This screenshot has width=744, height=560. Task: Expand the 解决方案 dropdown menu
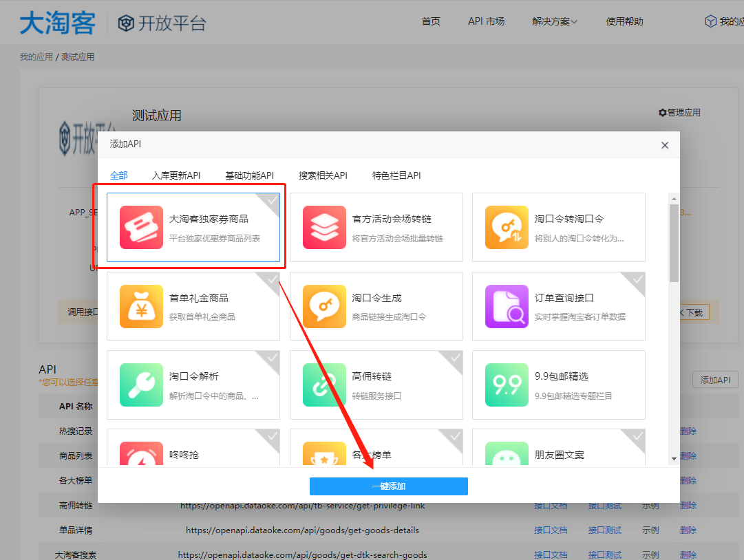pos(555,21)
